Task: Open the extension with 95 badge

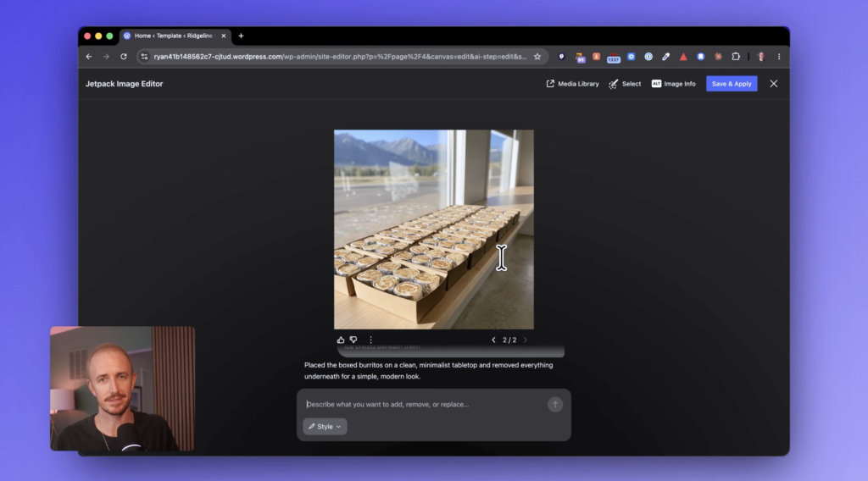Action: [x=580, y=58]
